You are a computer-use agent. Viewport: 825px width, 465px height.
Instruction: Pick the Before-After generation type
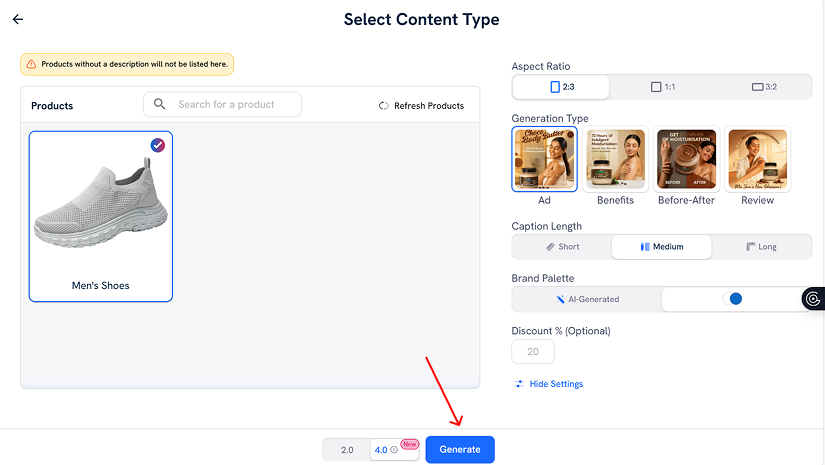[686, 159]
